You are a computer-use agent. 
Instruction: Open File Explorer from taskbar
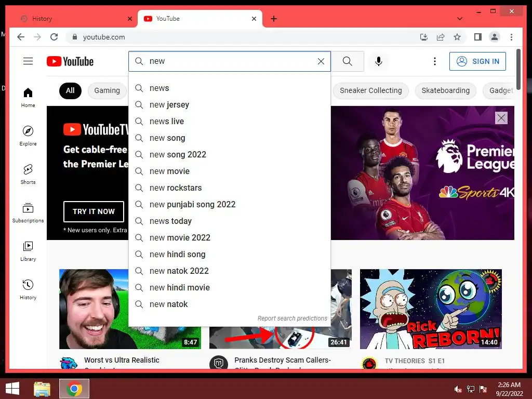42,389
